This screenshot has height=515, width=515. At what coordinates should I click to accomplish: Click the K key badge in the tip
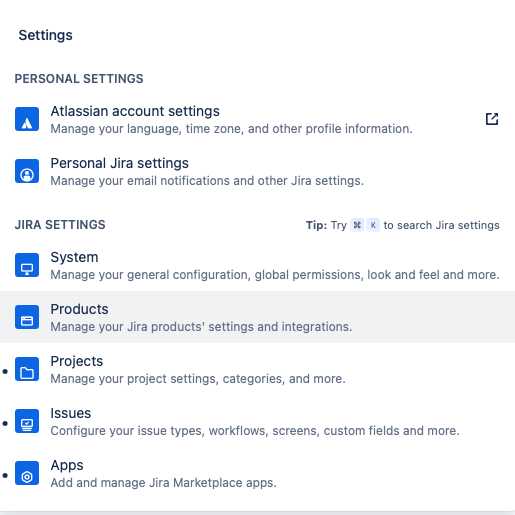(x=373, y=225)
